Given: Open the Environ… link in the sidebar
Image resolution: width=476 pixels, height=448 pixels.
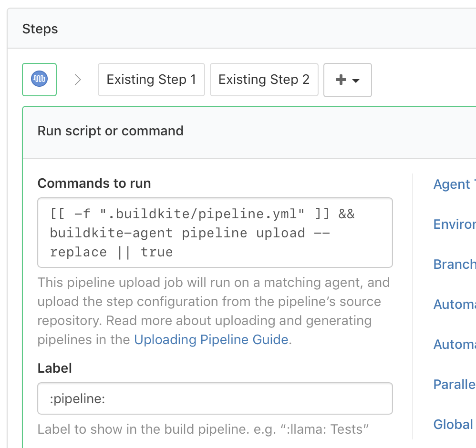Looking at the screenshot, I should [455, 224].
